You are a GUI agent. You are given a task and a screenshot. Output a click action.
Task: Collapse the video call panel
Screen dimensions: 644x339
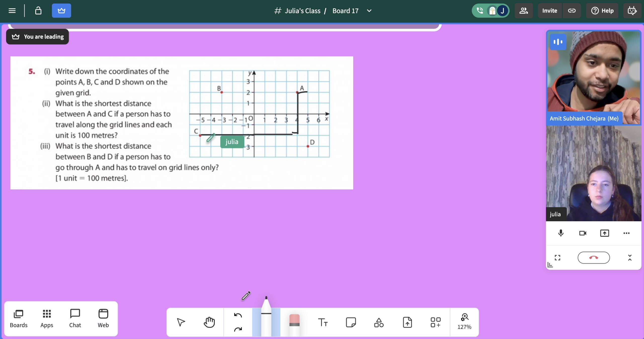[630, 258]
